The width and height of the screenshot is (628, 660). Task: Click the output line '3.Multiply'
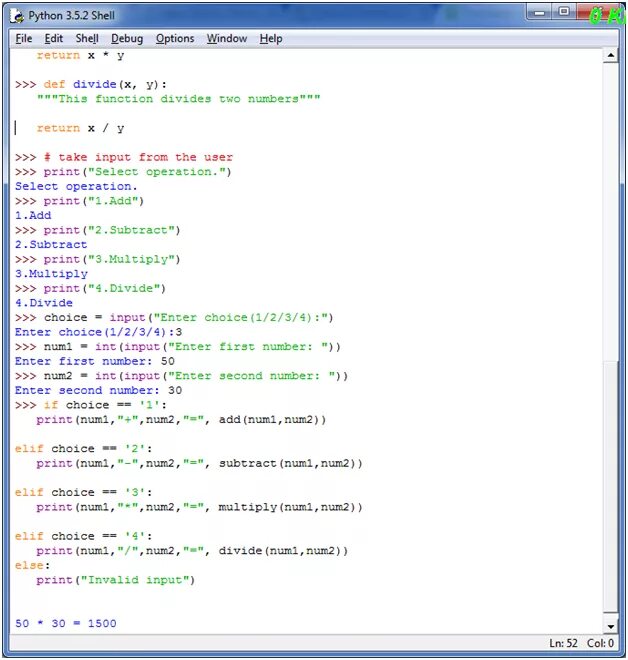point(51,274)
